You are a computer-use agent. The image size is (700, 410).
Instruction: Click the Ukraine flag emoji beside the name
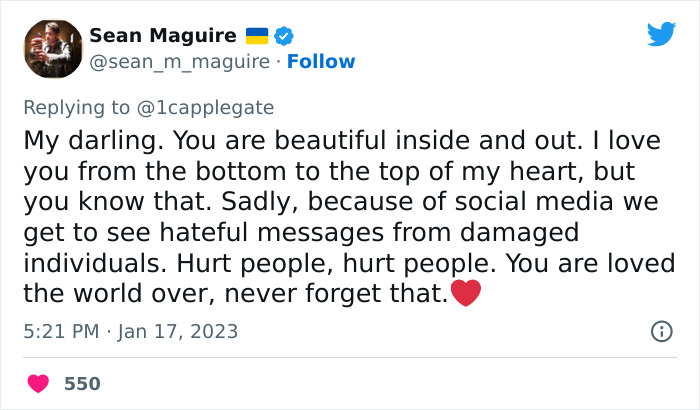(256, 36)
